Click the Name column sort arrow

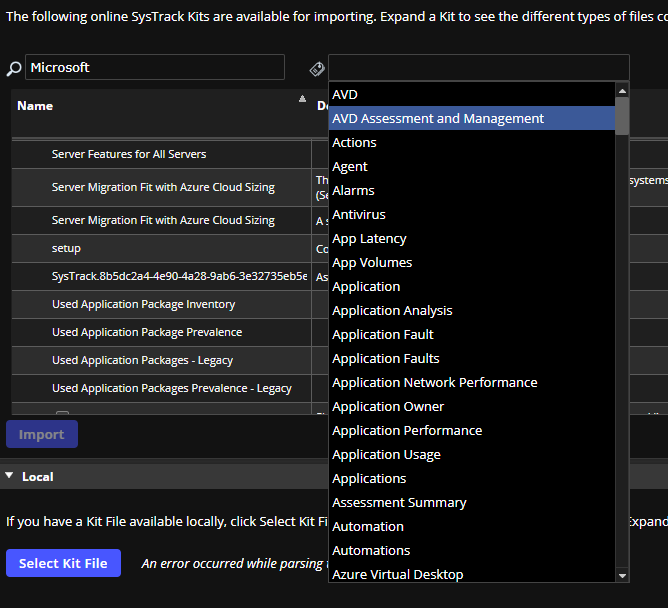point(302,99)
